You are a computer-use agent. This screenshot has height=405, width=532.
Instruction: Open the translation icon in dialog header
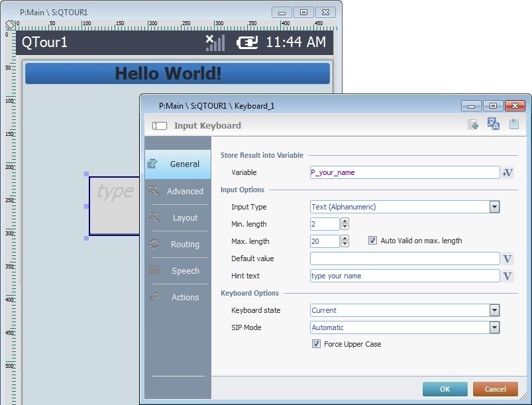point(494,125)
